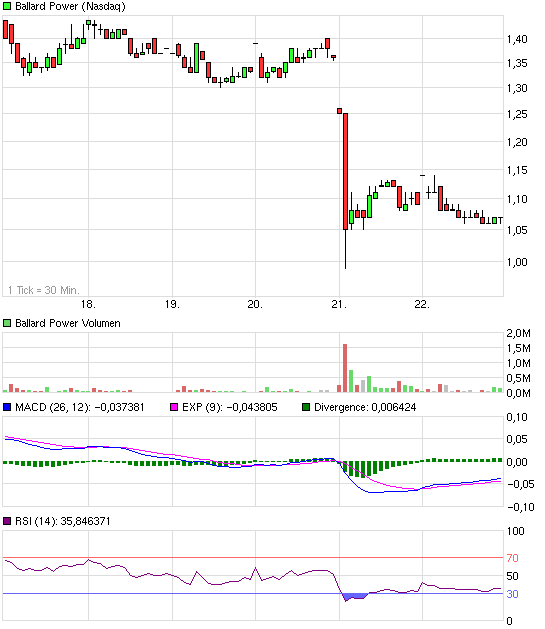545x629 pixels.
Task: Click the RSI (14): 35,846371 label
Action: (x=63, y=521)
